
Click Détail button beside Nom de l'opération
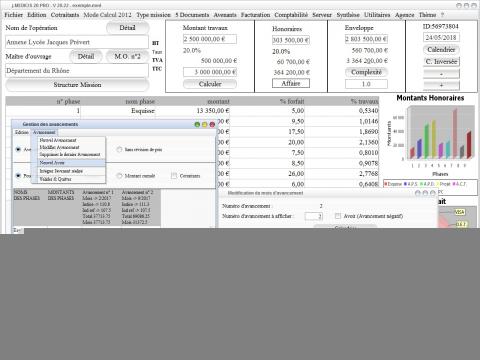click(x=127, y=28)
